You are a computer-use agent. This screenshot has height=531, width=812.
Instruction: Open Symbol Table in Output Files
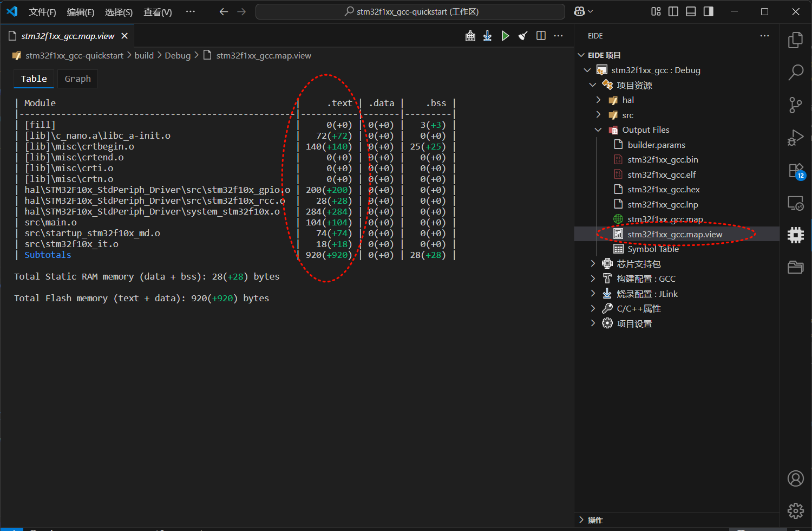pyautogui.click(x=653, y=249)
